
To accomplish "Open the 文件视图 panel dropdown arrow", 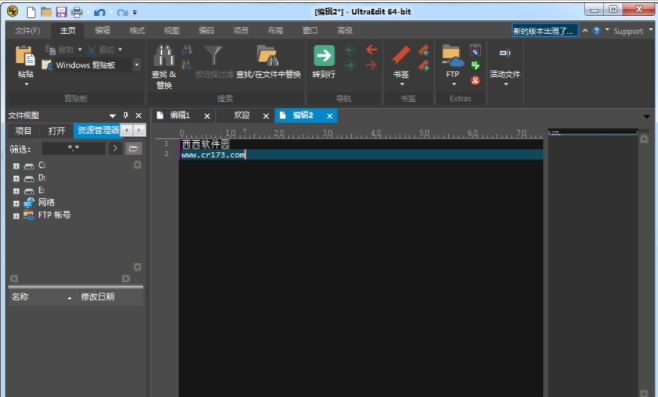I will [112, 116].
